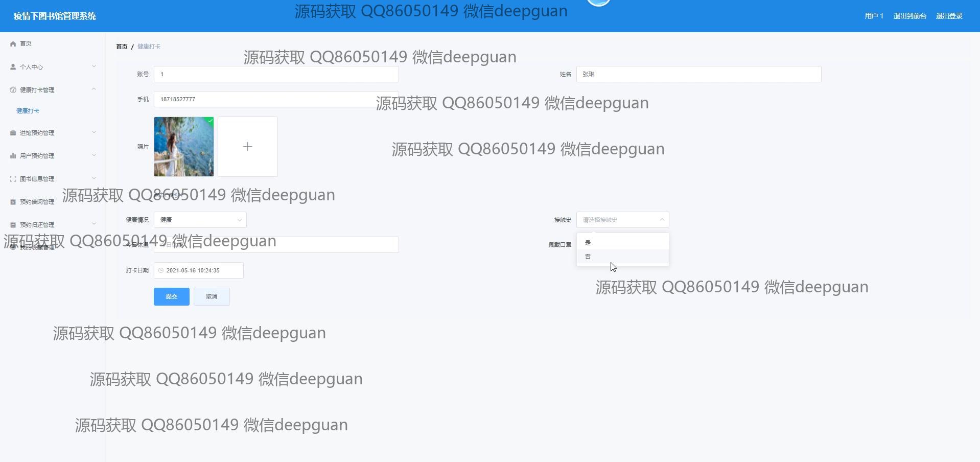Expand the 用户预约管理 chevron
980x462 pixels.
pyautogui.click(x=94, y=155)
